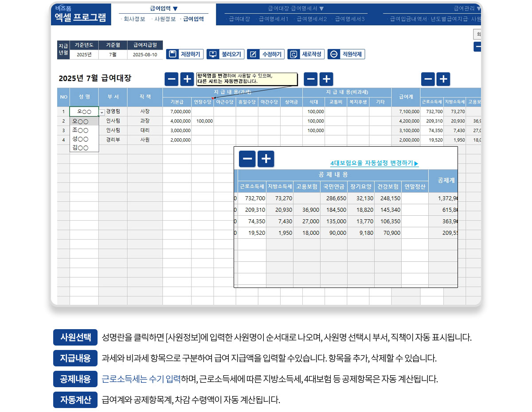
Task: Click the 새로작성 new entry button
Action: point(306,54)
